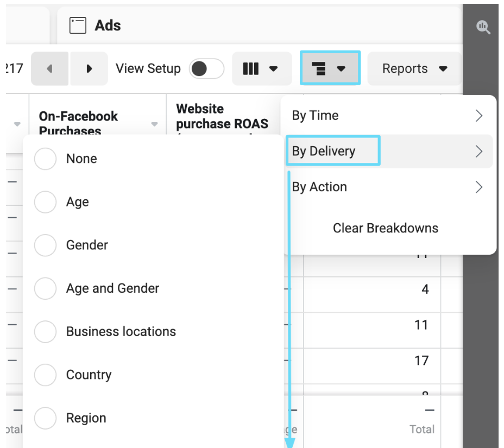Click the By Delivery chevron arrow
The image size is (504, 448).
click(479, 152)
